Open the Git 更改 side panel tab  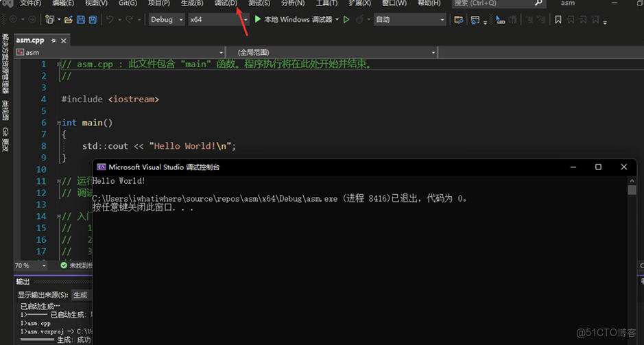[x=5, y=140]
